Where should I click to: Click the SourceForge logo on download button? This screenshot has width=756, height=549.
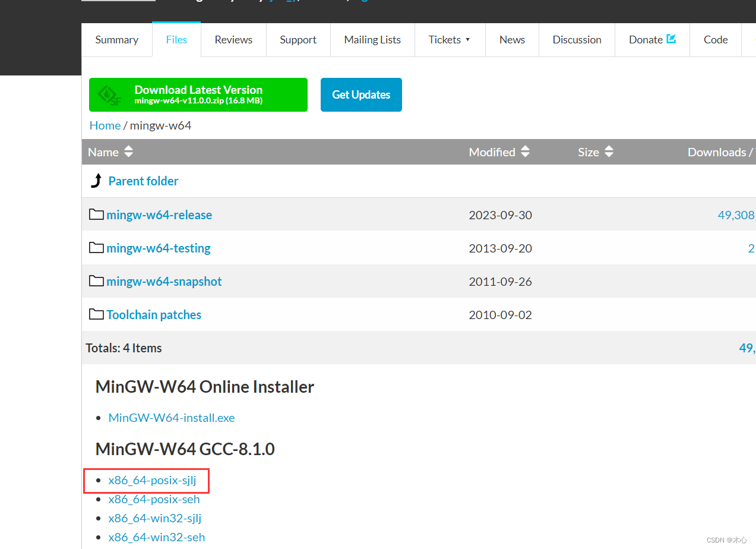tap(110, 96)
